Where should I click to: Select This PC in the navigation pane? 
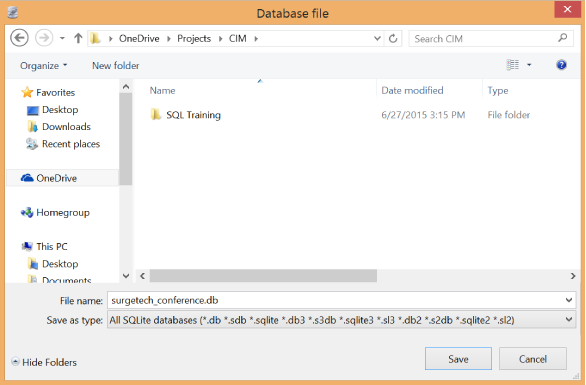[x=52, y=247]
